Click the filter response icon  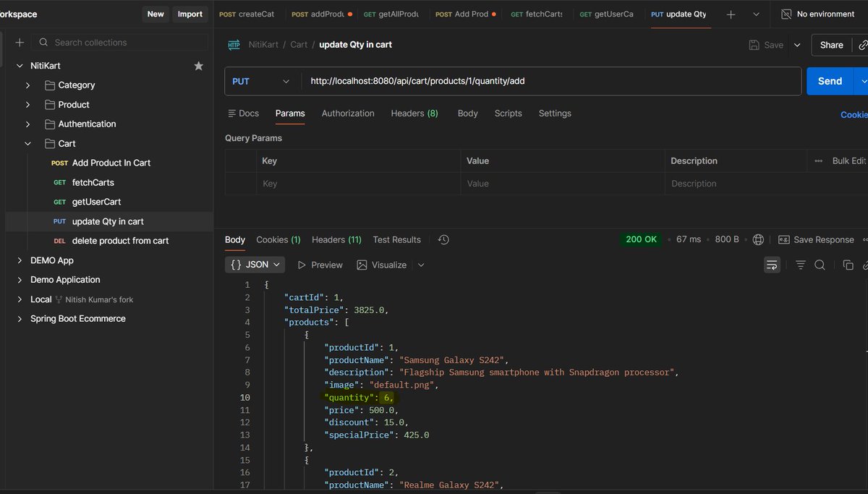[x=801, y=265]
